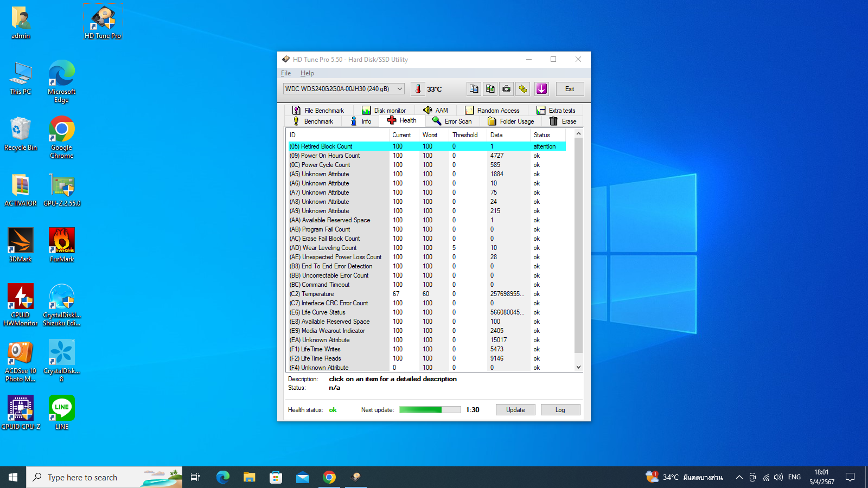Click the CrystalDiskMark 8 desktop shortcut
The image size is (868, 488).
pyautogui.click(x=62, y=361)
